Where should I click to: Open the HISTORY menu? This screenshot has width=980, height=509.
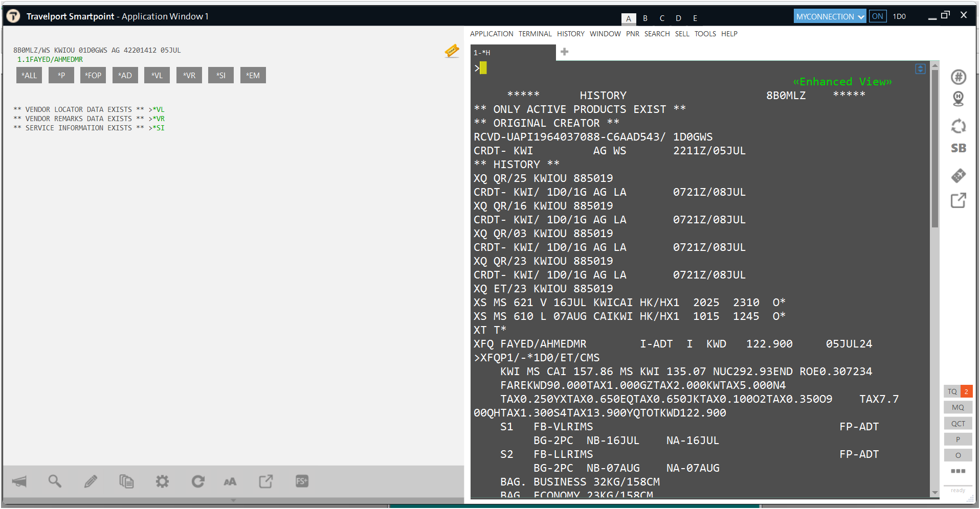(571, 34)
